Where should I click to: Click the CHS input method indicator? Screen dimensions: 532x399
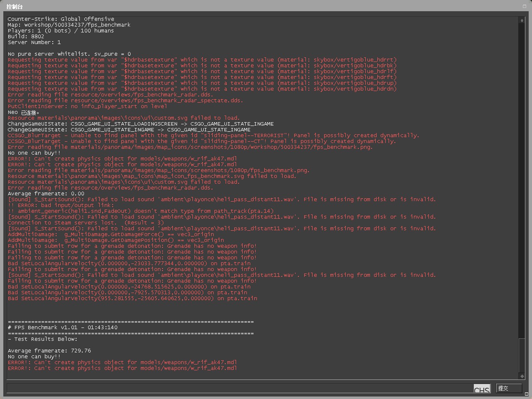(482, 389)
